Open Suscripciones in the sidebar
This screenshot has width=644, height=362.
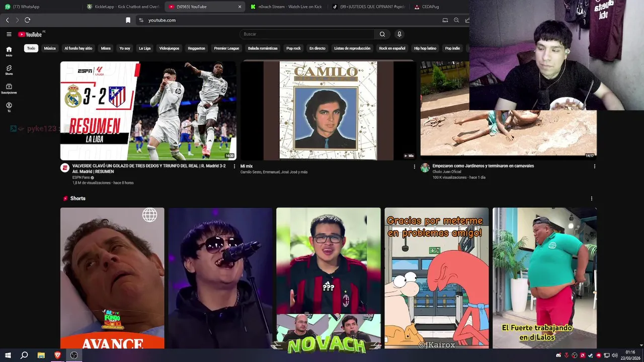[9, 88]
